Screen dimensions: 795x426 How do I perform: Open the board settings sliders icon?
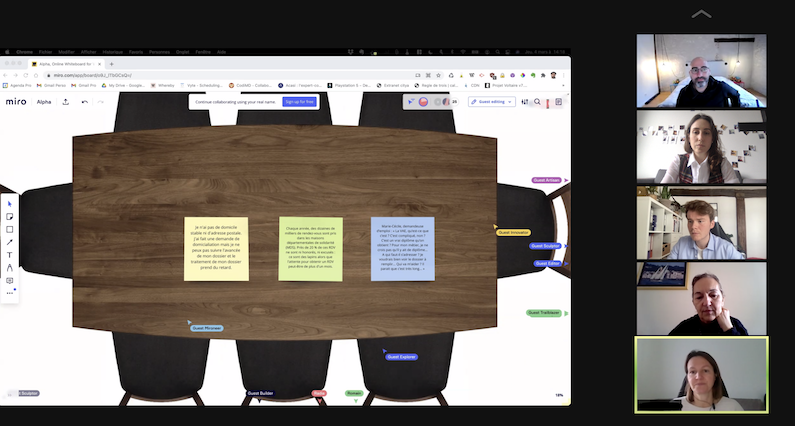pyautogui.click(x=525, y=102)
